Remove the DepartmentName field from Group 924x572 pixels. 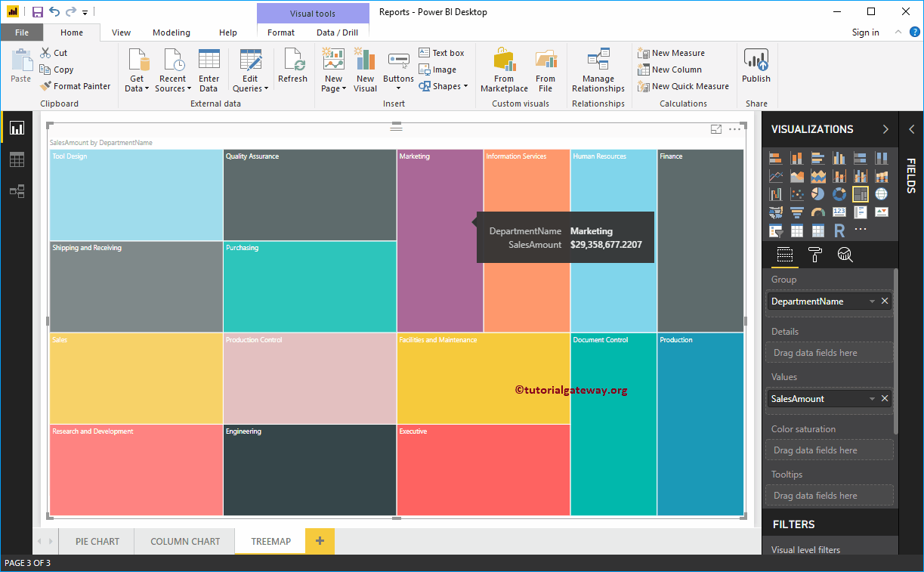click(x=885, y=301)
